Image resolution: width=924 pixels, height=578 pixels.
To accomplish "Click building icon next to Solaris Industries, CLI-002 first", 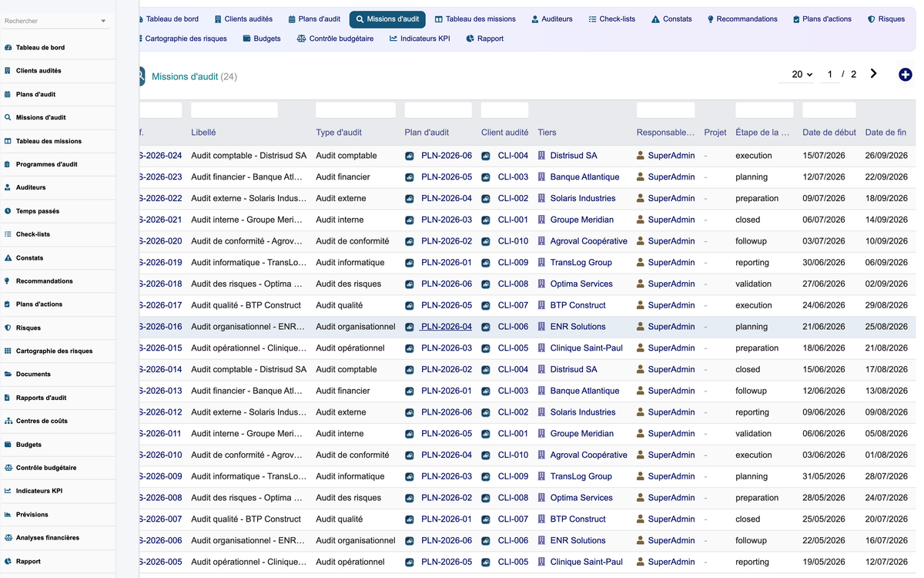I will 541,198.
